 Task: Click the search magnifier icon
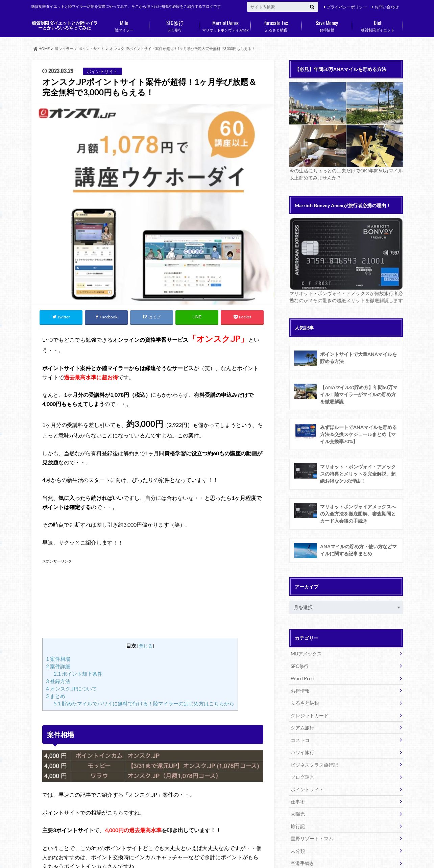[x=312, y=7]
